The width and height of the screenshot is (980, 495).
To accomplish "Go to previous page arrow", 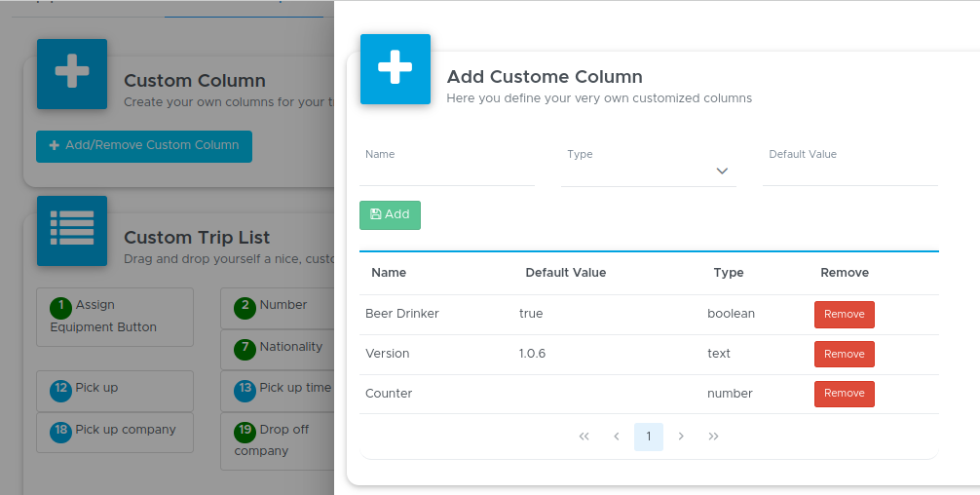I will tap(617, 437).
